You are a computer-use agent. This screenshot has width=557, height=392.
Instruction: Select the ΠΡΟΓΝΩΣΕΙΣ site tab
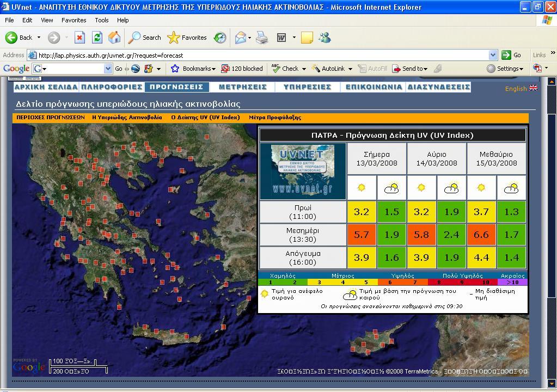coord(176,87)
